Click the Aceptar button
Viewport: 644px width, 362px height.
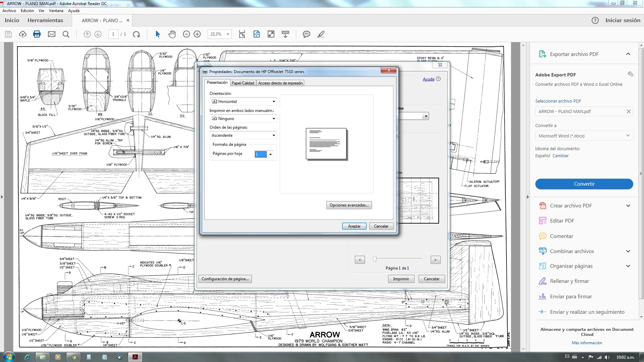click(x=354, y=226)
